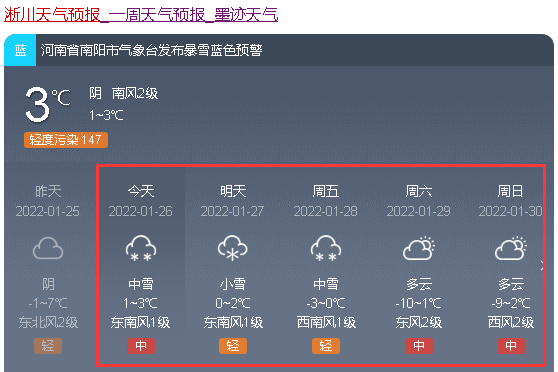Click the 阴 南风2级 condition text

coord(123,94)
